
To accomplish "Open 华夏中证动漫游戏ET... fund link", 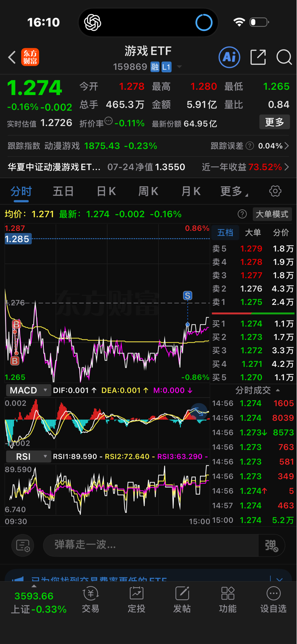I will click(x=54, y=167).
